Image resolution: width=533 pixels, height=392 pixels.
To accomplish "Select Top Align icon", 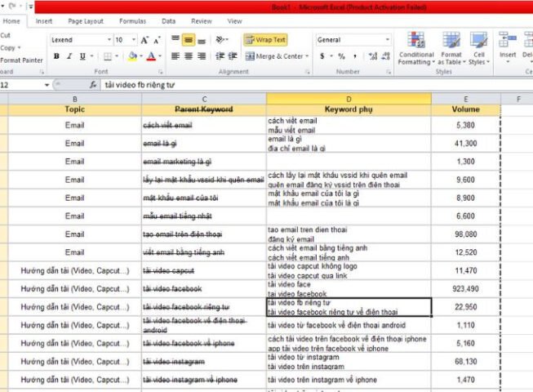I will pos(175,40).
